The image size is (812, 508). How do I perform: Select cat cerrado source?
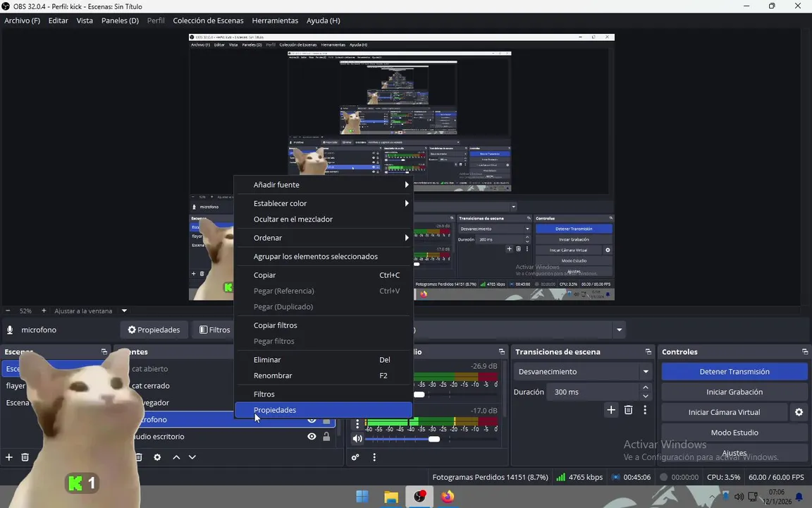(151, 386)
